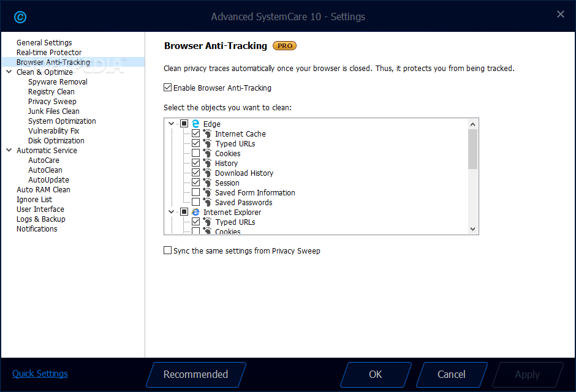
Task: Collapse the Automatic Service section
Action: tap(9, 150)
